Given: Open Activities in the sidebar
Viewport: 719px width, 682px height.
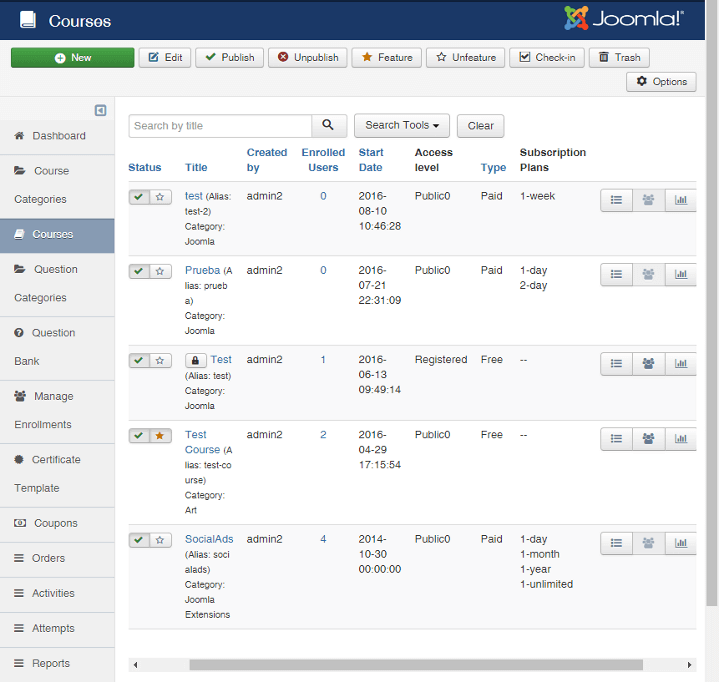Looking at the screenshot, I should point(57,593).
